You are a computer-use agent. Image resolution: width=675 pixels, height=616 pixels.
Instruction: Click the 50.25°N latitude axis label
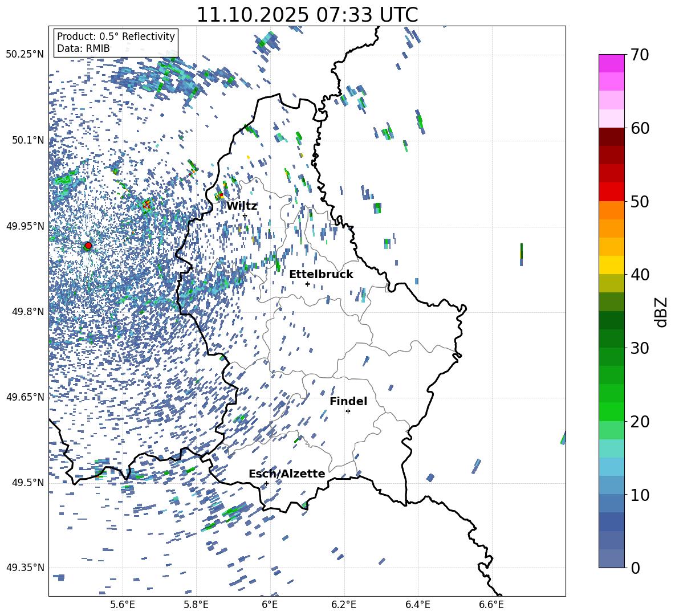pos(25,54)
